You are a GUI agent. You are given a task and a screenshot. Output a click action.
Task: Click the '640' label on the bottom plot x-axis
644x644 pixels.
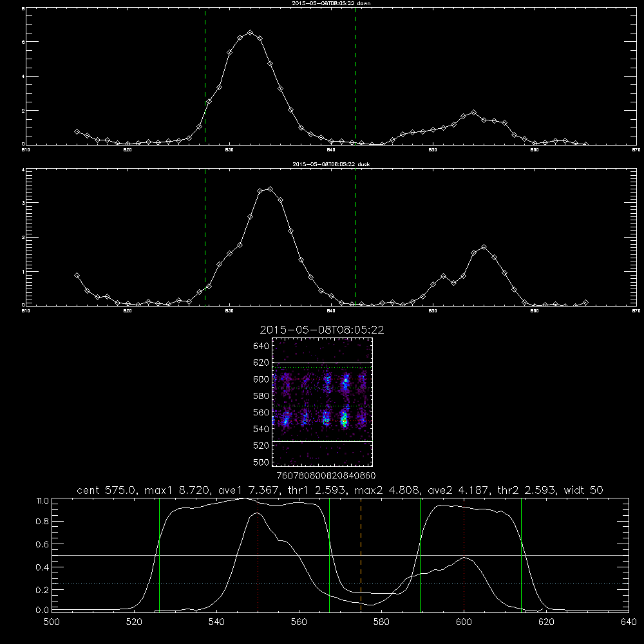click(629, 622)
